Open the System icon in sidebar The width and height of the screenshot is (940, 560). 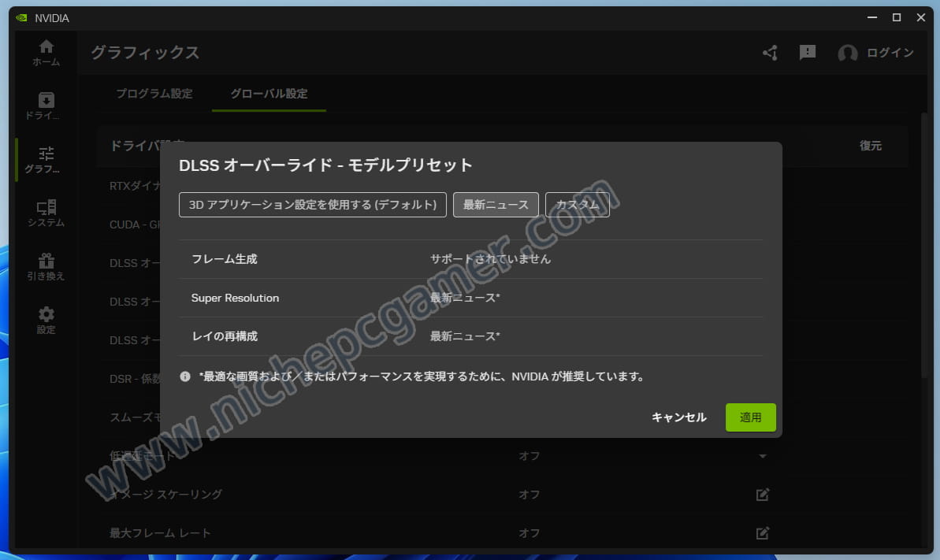pyautogui.click(x=46, y=208)
